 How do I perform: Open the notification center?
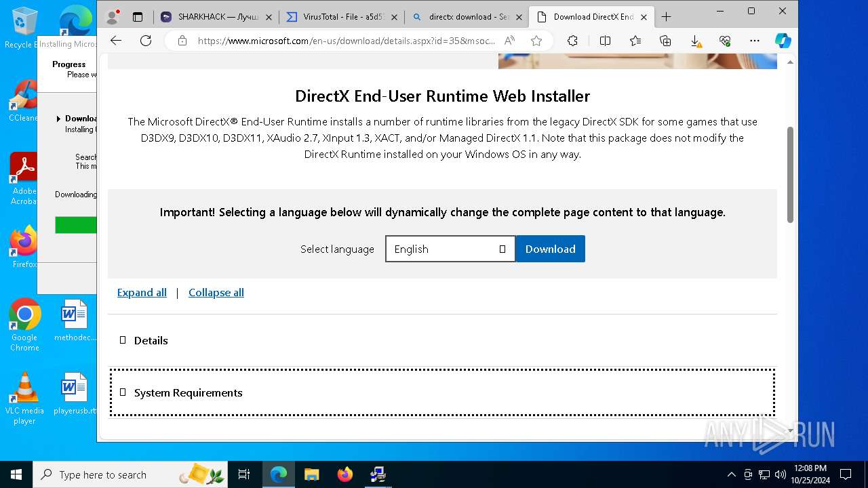[846, 474]
